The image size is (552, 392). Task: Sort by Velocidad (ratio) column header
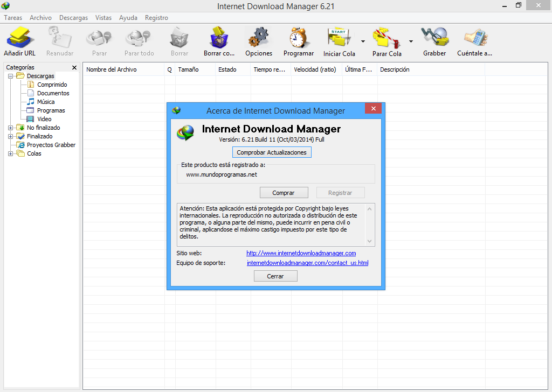click(316, 69)
